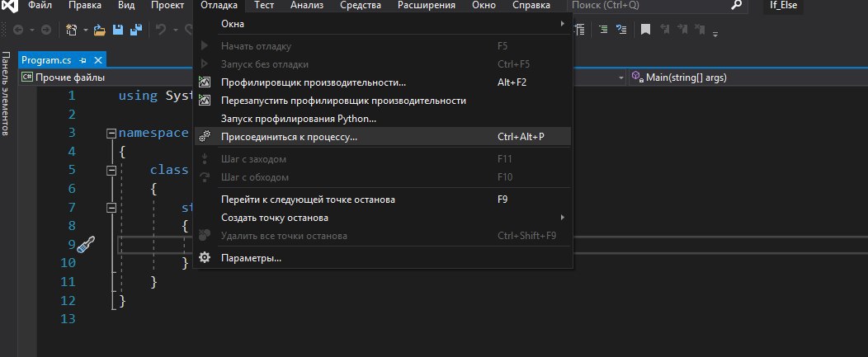The height and width of the screenshot is (357, 868).
Task: Click the Open File folder icon
Action: coord(100,30)
